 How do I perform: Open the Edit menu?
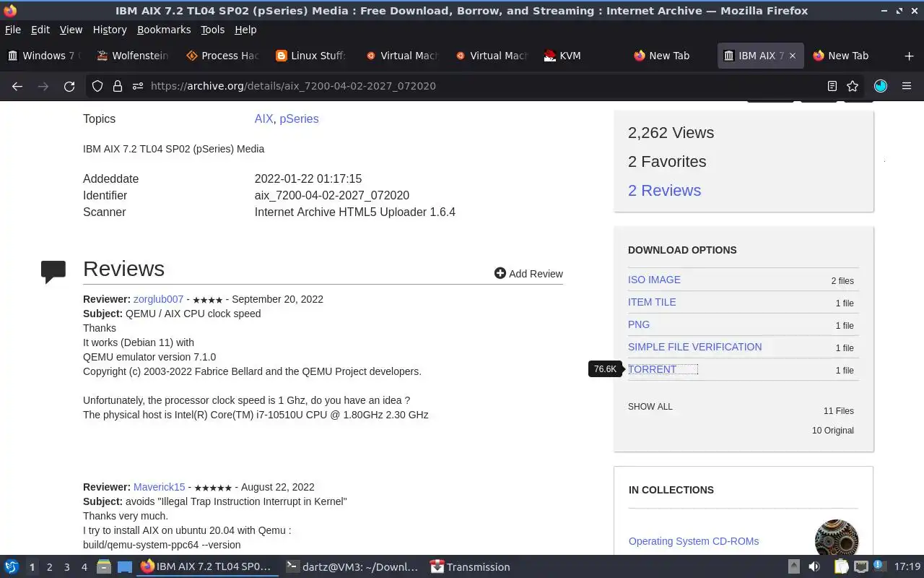(x=40, y=30)
